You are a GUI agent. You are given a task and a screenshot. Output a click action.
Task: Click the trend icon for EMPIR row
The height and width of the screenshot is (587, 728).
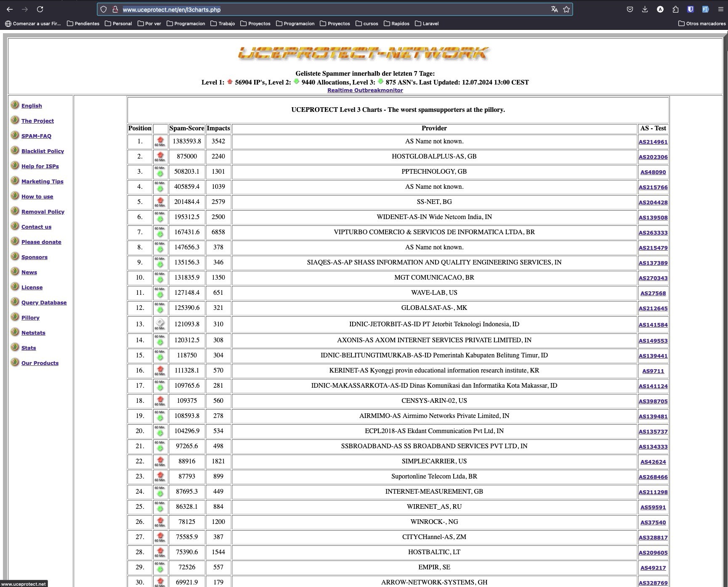tap(160, 567)
